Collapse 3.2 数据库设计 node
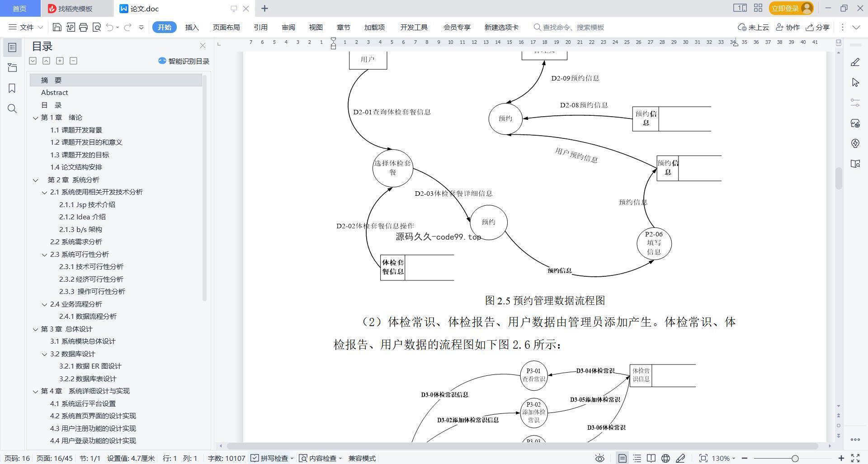This screenshot has width=868, height=464. click(x=44, y=354)
